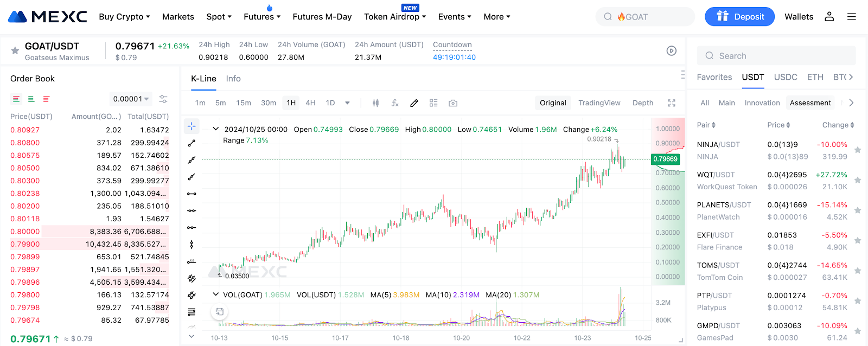The width and height of the screenshot is (868, 346).
Task: Select the horizontal straight line tool
Action: (192, 210)
